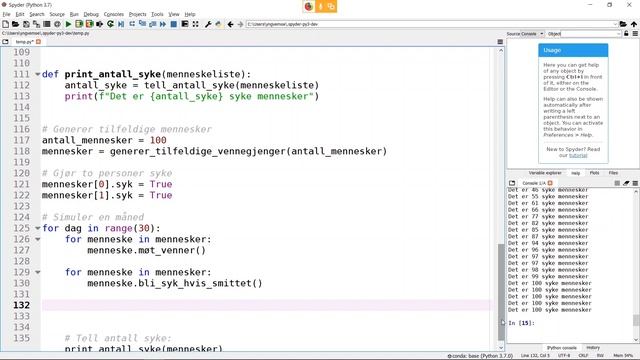This screenshot has height=360, width=640.
Task: Change to parent directory arrow
Action: tap(633, 24)
